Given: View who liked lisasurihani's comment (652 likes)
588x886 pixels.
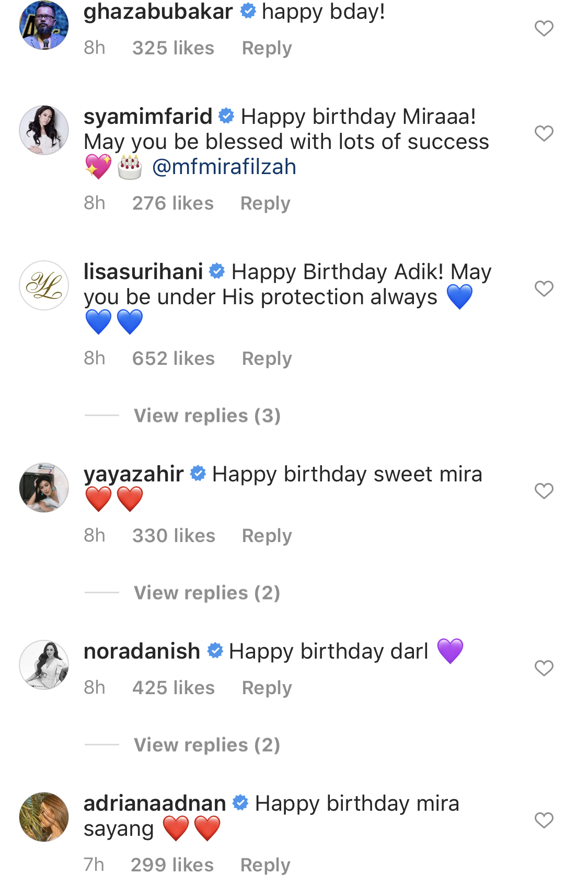Looking at the screenshot, I should click(173, 359).
